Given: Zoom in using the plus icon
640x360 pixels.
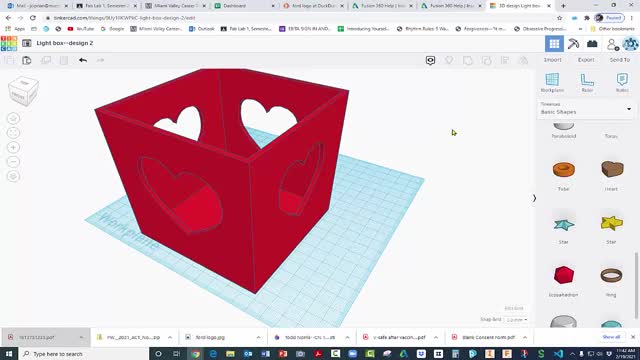Looking at the screenshot, I should (13, 147).
